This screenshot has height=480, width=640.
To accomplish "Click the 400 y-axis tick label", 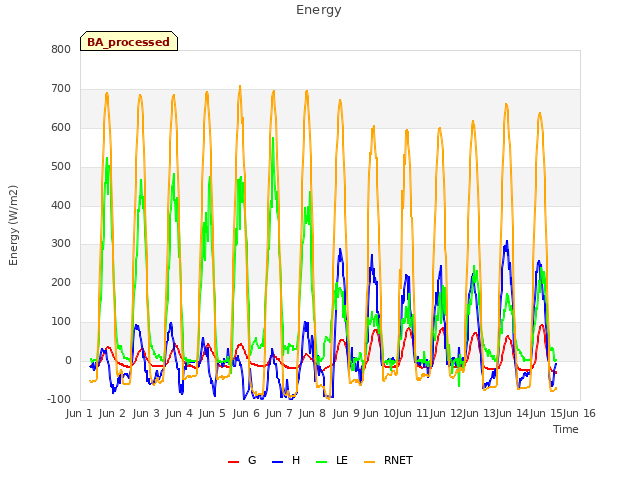I will coord(61,205).
